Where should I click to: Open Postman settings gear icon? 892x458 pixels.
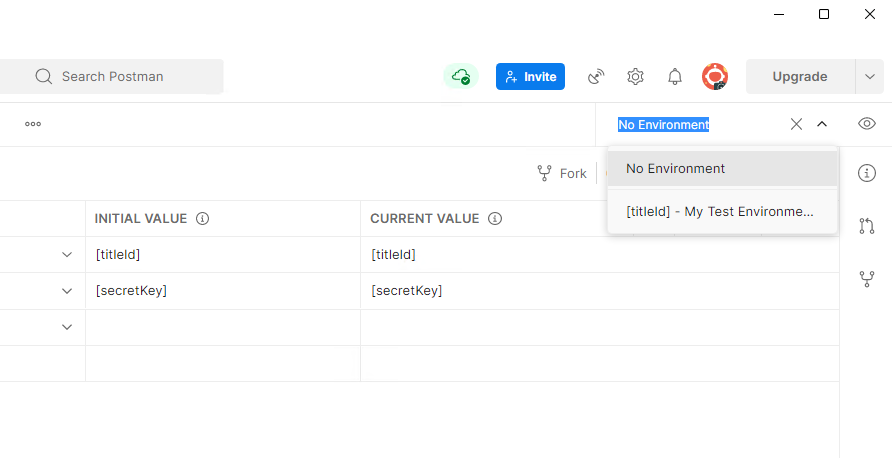(x=635, y=76)
